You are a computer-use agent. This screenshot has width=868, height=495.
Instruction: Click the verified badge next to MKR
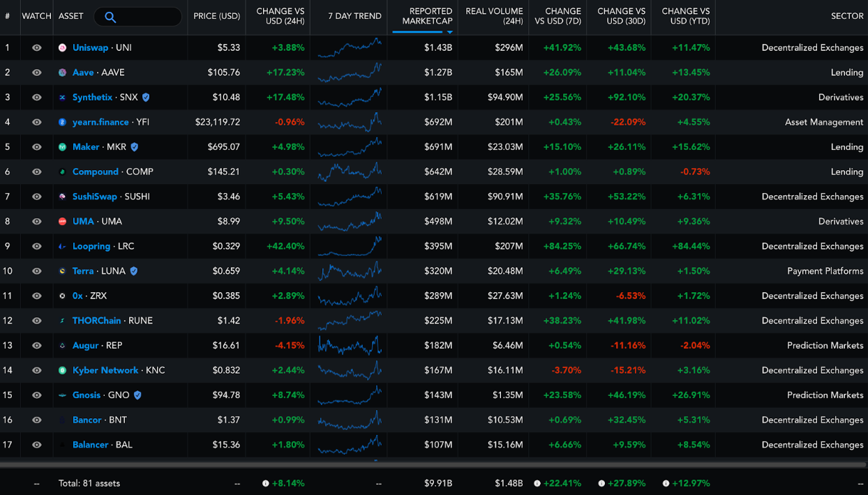[134, 147]
